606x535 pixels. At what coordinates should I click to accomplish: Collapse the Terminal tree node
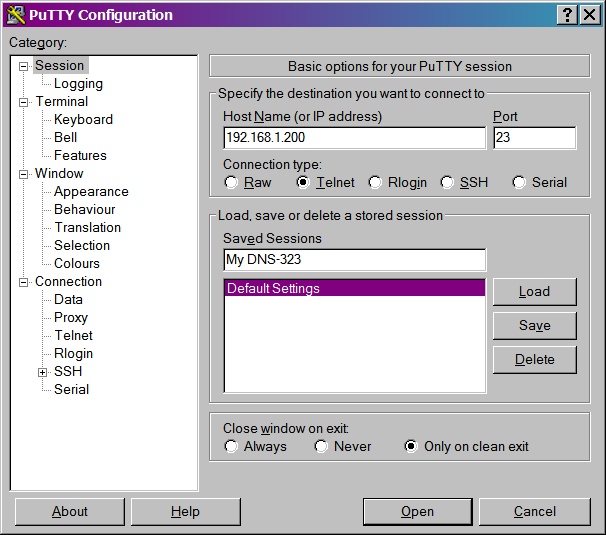(x=24, y=102)
